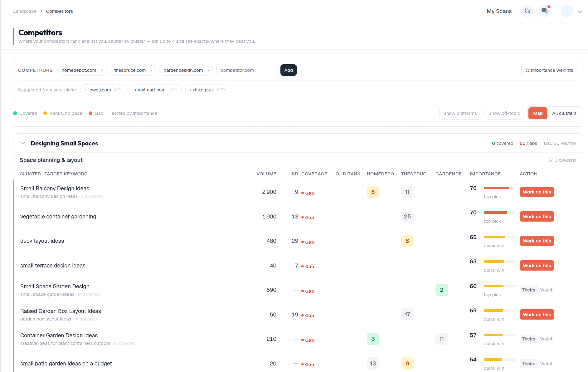This screenshot has height=372, width=588.
Task: Open Raised Garden Box Layout Ideas cluster
Action: [61, 311]
